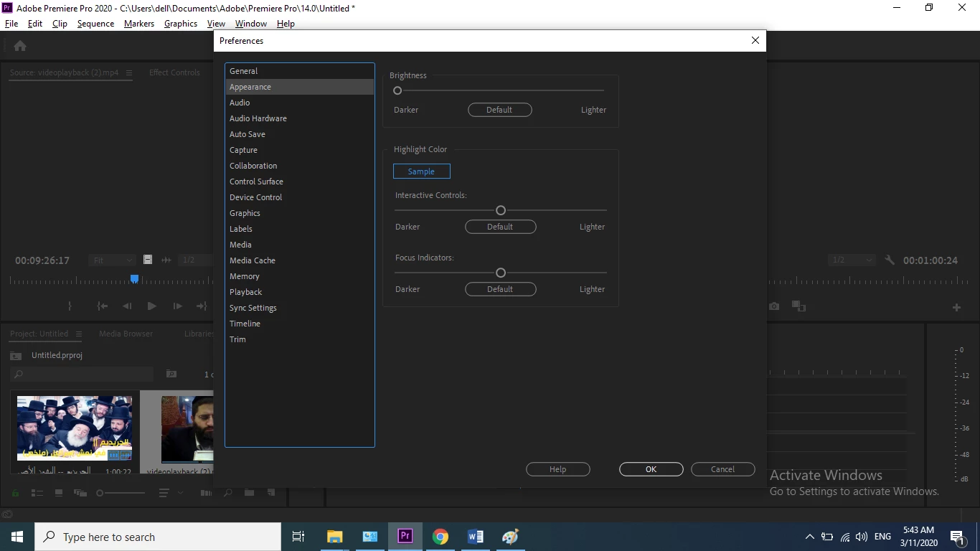Open the File menu
The image size is (980, 551).
click(x=11, y=24)
